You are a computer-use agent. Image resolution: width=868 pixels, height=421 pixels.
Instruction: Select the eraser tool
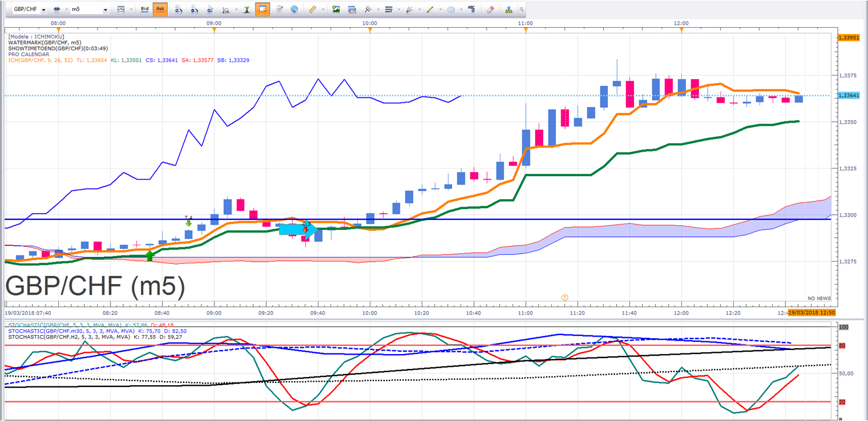click(x=490, y=10)
